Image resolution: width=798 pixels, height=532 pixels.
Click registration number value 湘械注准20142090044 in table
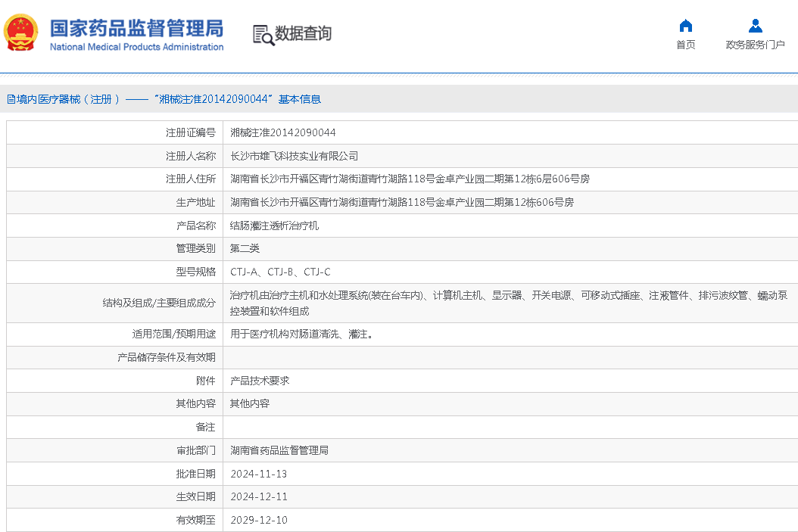click(x=282, y=132)
